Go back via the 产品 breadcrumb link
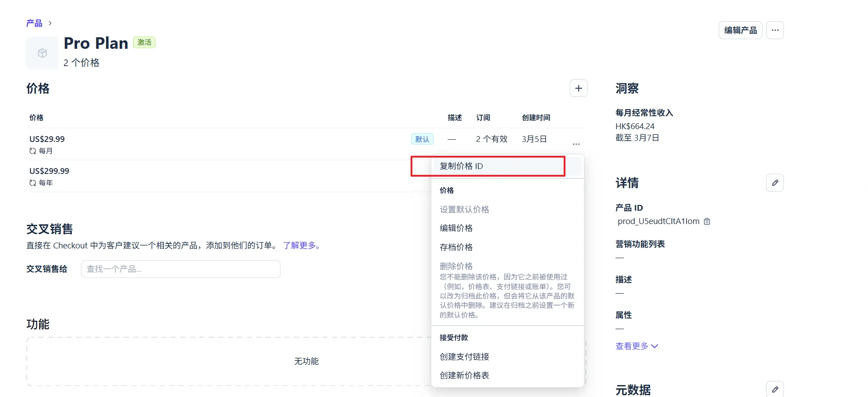The height and width of the screenshot is (397, 868). [34, 23]
